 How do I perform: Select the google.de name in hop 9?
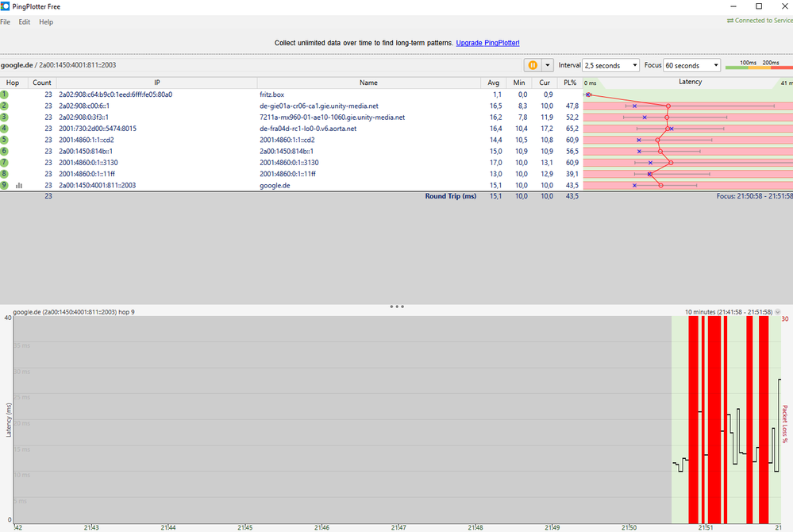click(x=275, y=186)
